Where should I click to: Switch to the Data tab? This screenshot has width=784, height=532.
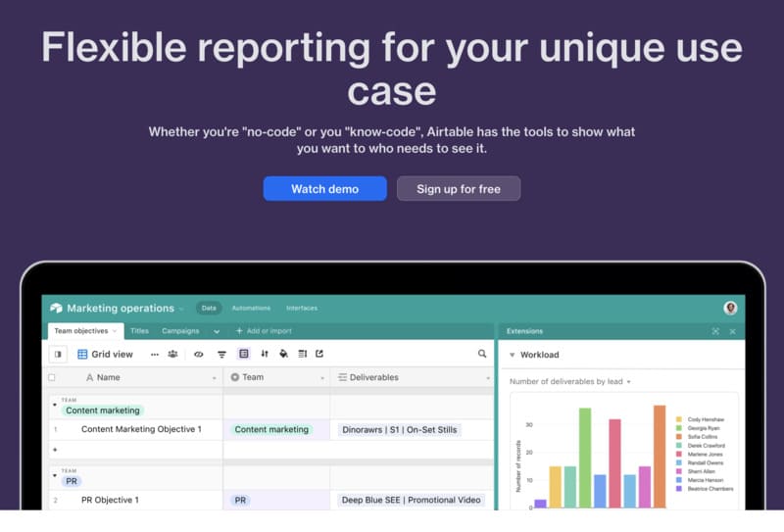click(x=209, y=308)
